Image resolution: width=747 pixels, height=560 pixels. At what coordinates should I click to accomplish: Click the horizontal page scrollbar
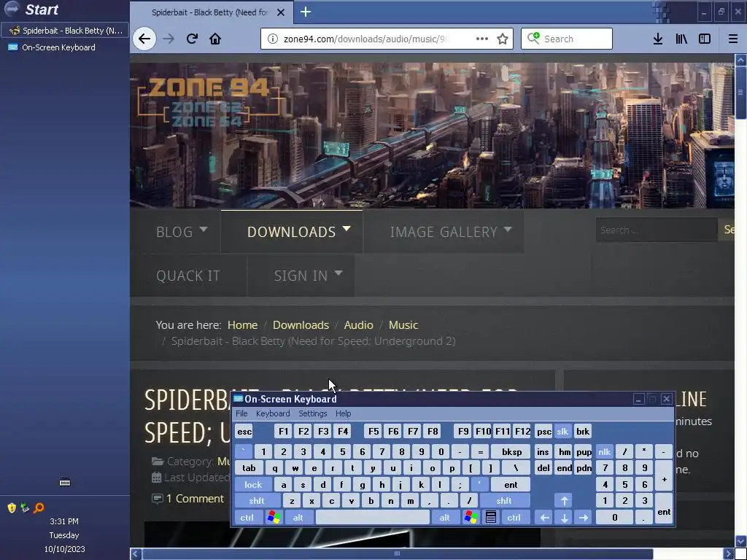click(x=398, y=554)
